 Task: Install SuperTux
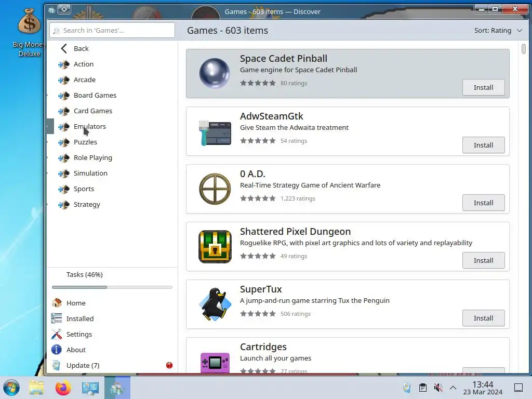(x=483, y=318)
